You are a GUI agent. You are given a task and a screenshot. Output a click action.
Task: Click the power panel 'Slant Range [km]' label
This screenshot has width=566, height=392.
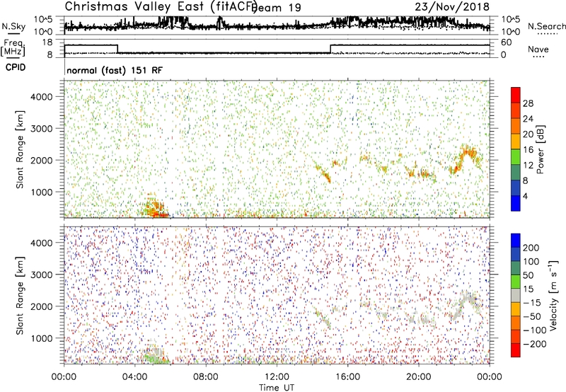pos(20,149)
